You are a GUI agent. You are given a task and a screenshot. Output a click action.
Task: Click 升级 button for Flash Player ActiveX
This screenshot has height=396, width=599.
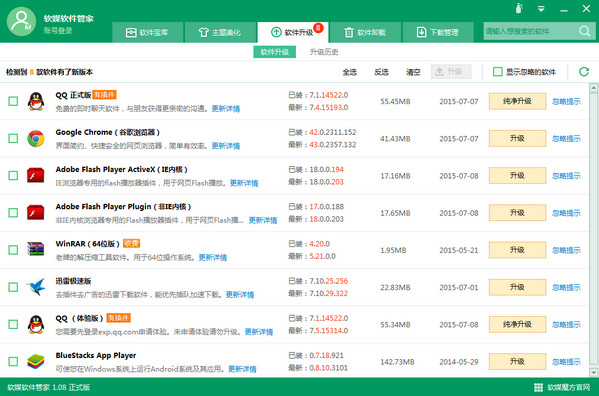point(517,175)
